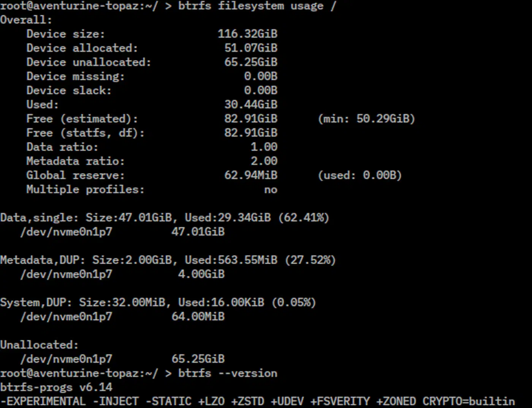Click the Device allocated value 51.07GiB
Viewport: 532px width, 408px height.
point(251,48)
